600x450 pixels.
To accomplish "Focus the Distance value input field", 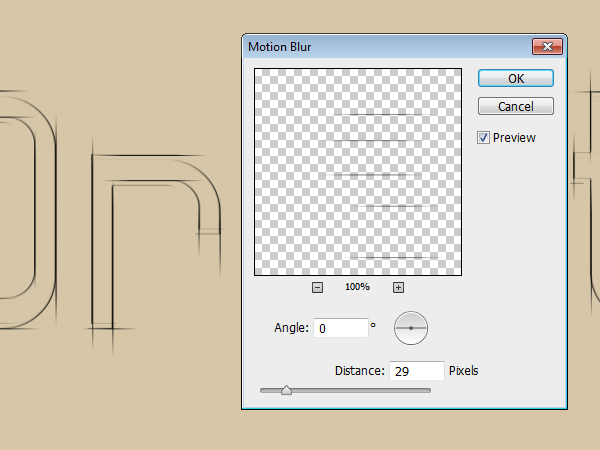I will coord(415,371).
